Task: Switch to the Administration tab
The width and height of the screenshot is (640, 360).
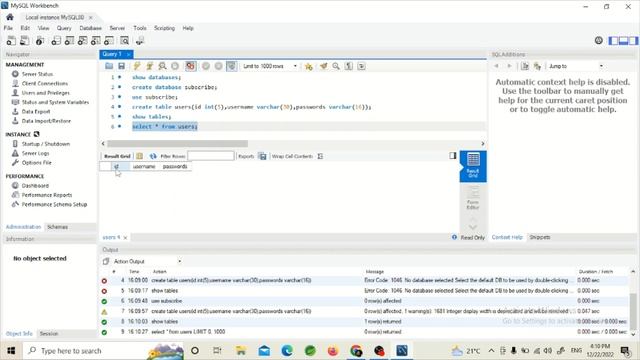Action: coord(23,227)
